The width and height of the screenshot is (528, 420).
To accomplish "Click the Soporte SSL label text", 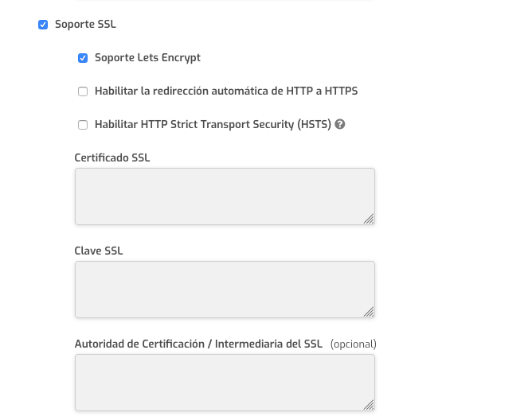I will click(85, 24).
